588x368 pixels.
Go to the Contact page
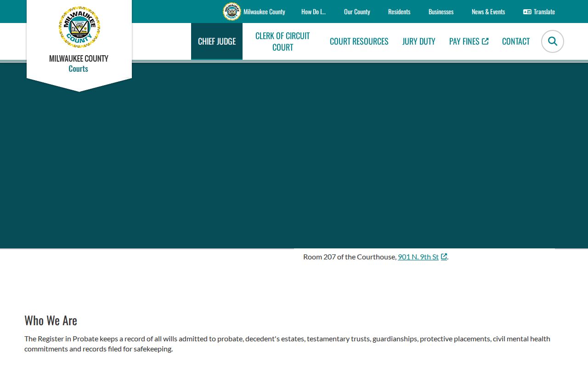pos(516,41)
